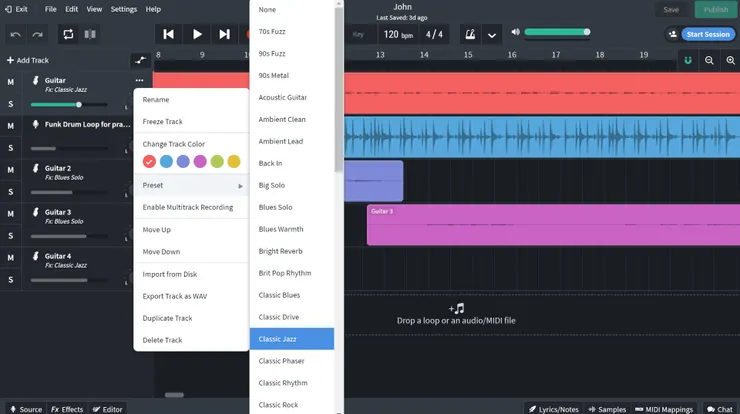Click the Guitar 4 track guitar icon

tap(35, 256)
